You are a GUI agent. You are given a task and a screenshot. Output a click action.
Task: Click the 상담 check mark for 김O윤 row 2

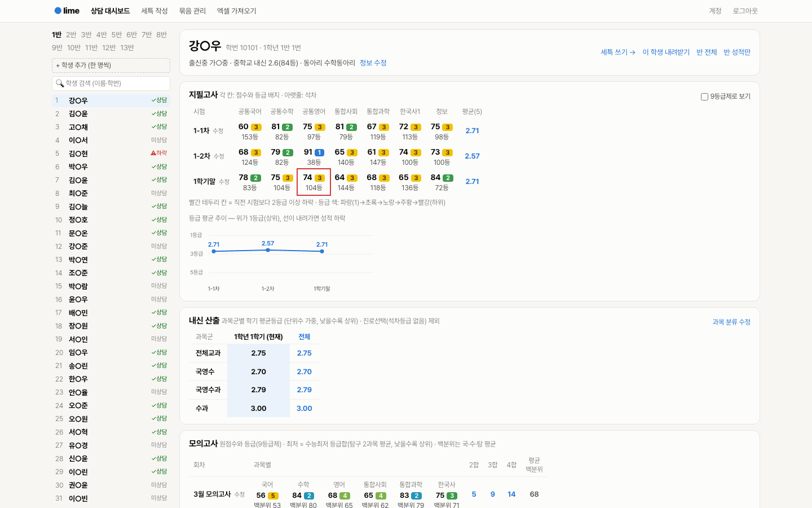click(153, 113)
